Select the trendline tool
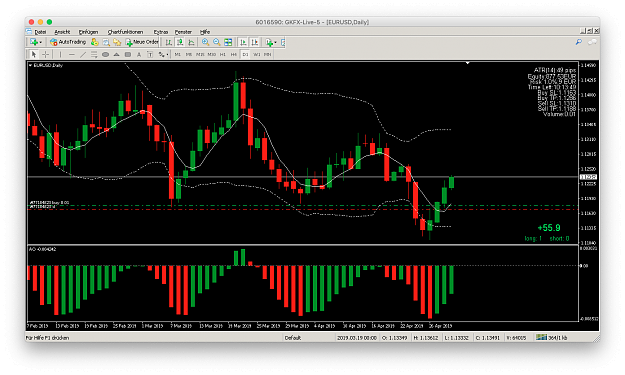Screen dimensions: 625x375 point(83,55)
